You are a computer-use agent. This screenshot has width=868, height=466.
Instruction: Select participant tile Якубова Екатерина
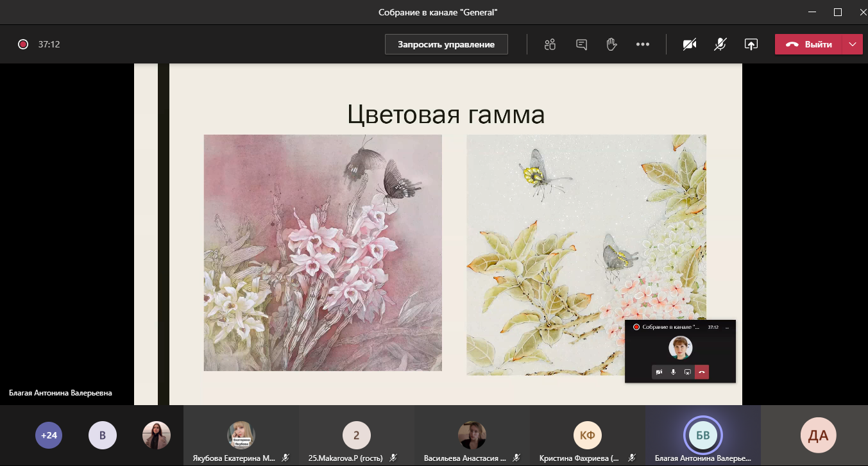(x=241, y=435)
